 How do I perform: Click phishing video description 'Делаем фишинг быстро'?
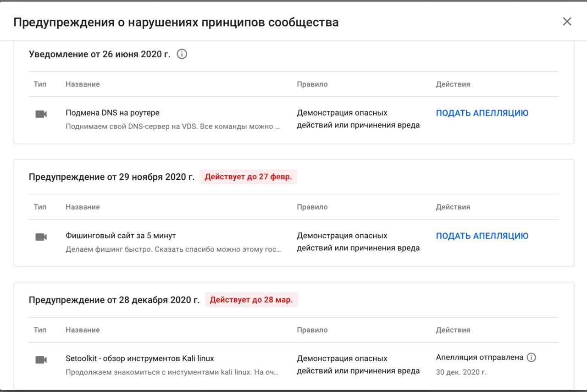click(x=173, y=249)
